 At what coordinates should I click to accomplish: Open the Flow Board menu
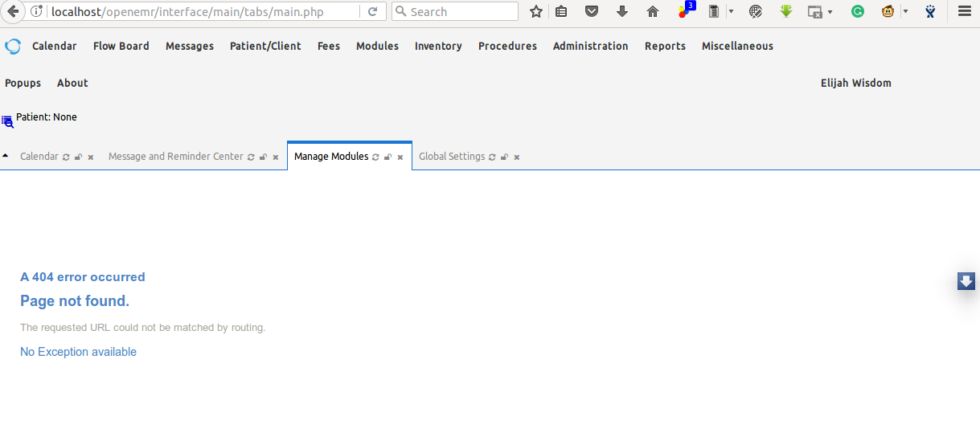click(121, 47)
